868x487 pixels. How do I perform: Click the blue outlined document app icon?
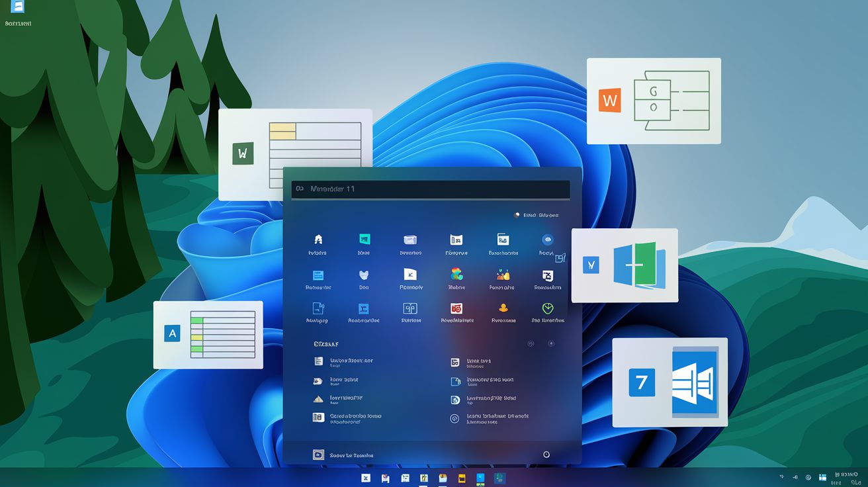[x=318, y=308]
